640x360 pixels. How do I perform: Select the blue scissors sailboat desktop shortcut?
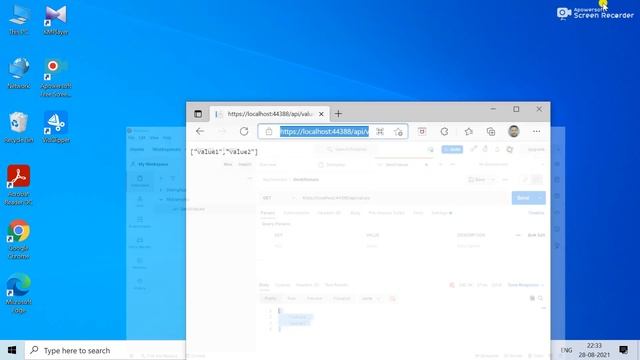click(56, 127)
